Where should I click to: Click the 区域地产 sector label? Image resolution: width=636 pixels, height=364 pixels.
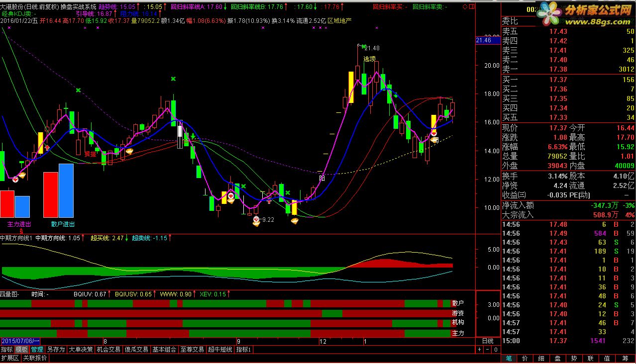(x=339, y=20)
